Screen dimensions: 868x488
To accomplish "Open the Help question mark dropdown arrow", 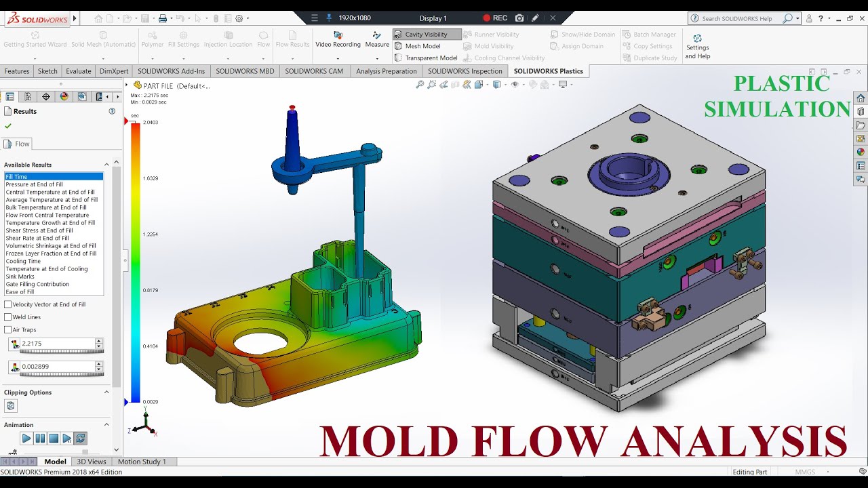I will click(x=830, y=18).
